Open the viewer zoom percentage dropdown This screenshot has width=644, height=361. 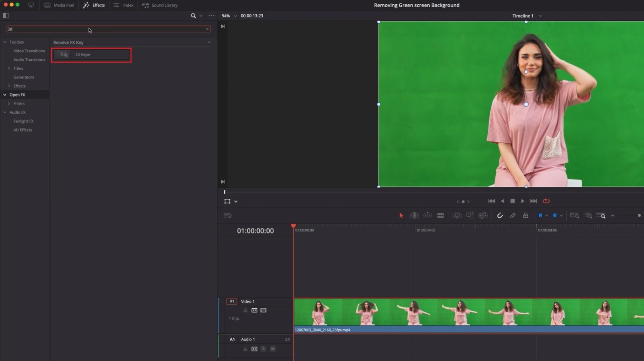coord(229,16)
